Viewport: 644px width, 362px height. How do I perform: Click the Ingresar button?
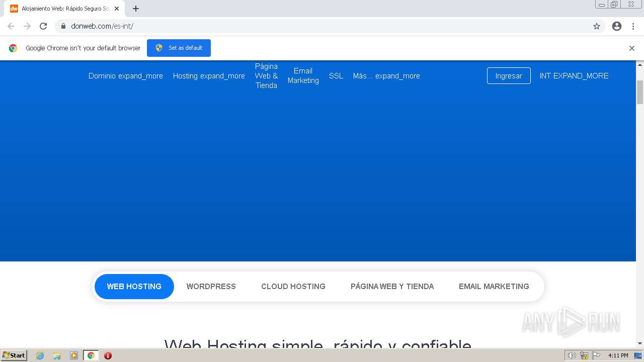509,76
